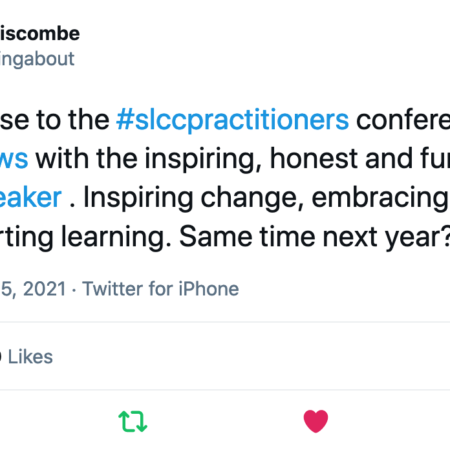Open the #slccpractitioners hashtag
The height and width of the screenshot is (450, 450).
[233, 120]
